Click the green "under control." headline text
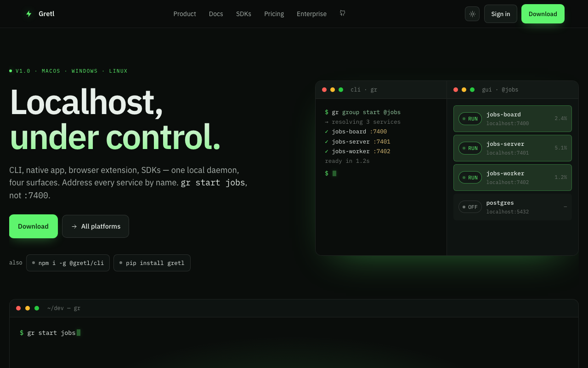This screenshot has height=368, width=588. click(x=115, y=137)
